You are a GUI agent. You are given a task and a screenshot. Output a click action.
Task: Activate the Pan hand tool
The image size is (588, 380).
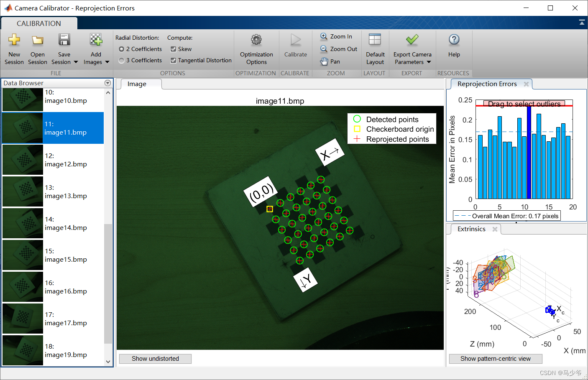330,61
